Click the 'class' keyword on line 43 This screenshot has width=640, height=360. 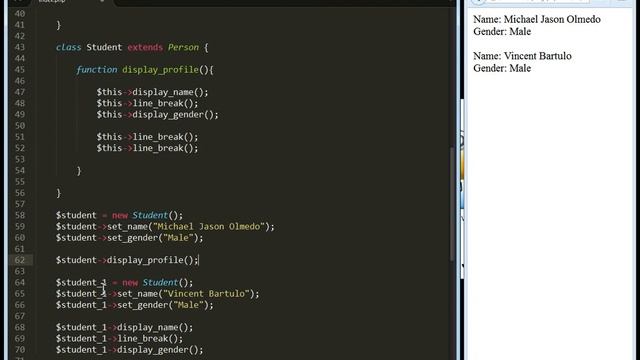click(x=69, y=47)
